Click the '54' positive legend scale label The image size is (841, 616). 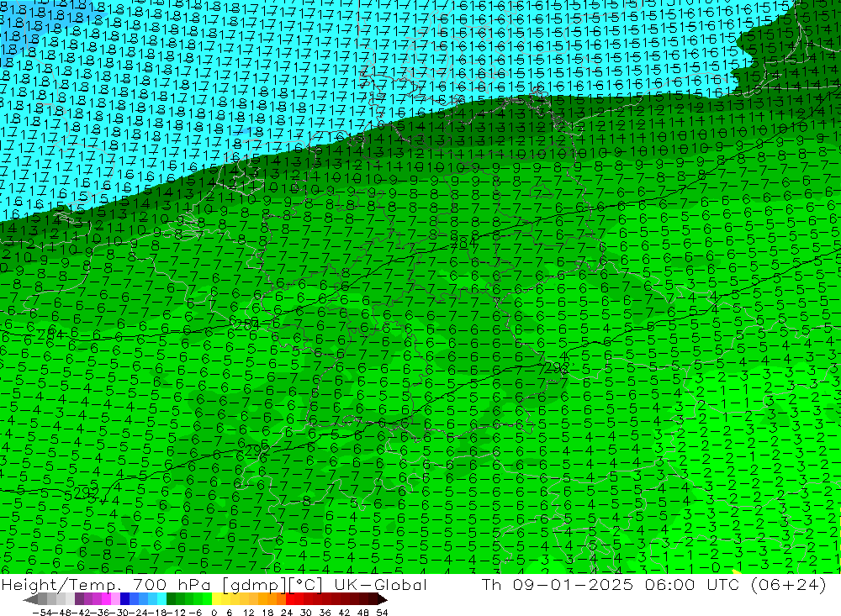382,613
